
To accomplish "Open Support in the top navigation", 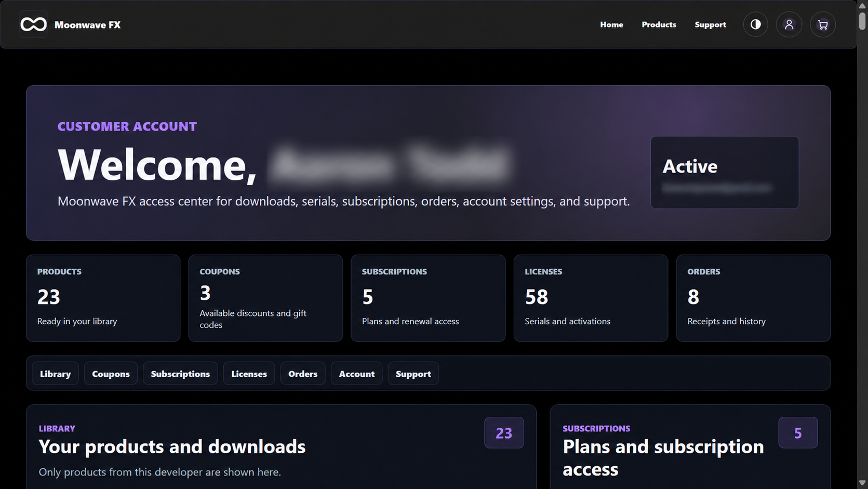I will click(x=710, y=24).
